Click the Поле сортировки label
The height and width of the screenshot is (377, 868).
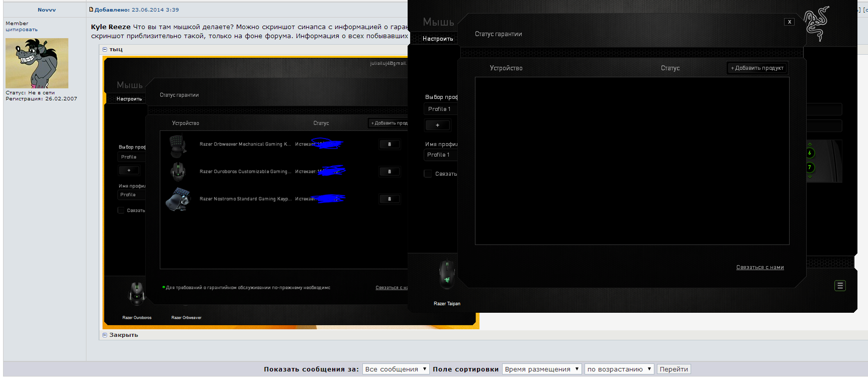coord(465,369)
